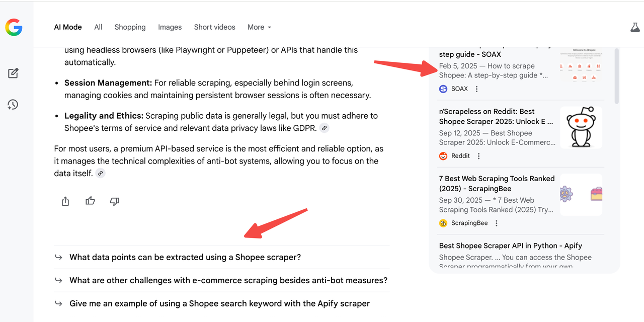Give thumbs up to the AI answer
Screen dimensions: 644x322
[x=90, y=201]
